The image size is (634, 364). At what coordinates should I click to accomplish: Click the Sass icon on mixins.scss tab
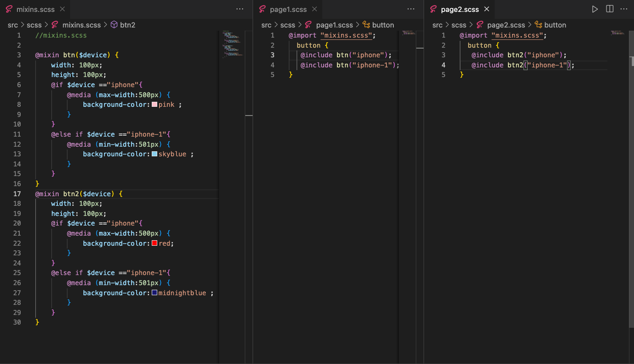[x=9, y=9]
